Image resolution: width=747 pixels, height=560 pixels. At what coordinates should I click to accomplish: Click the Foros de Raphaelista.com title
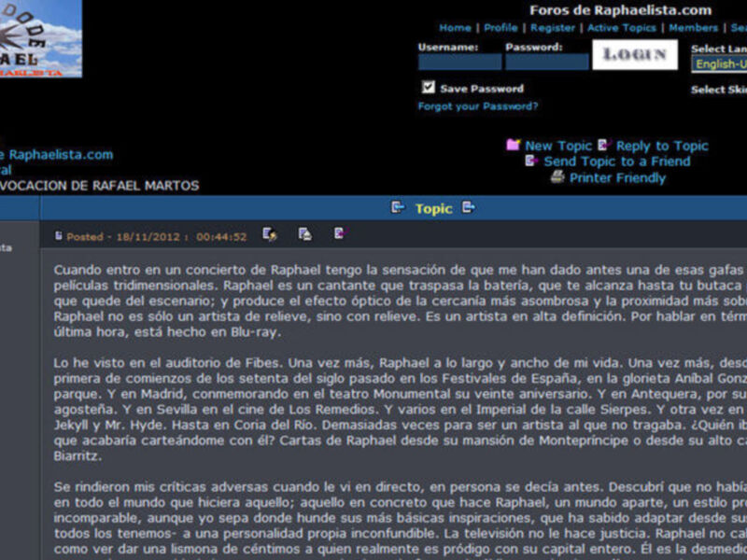pos(621,10)
